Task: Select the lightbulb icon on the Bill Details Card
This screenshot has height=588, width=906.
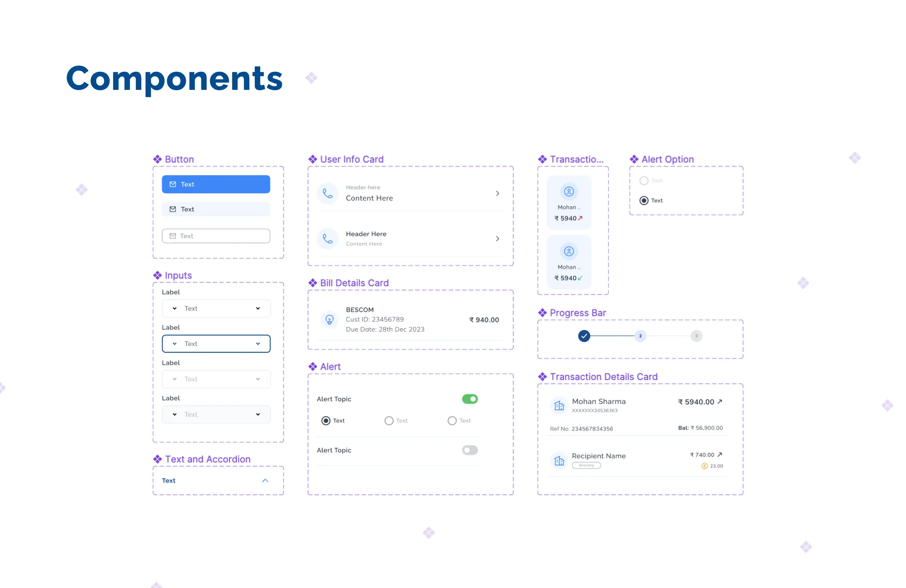Action: 329,320
